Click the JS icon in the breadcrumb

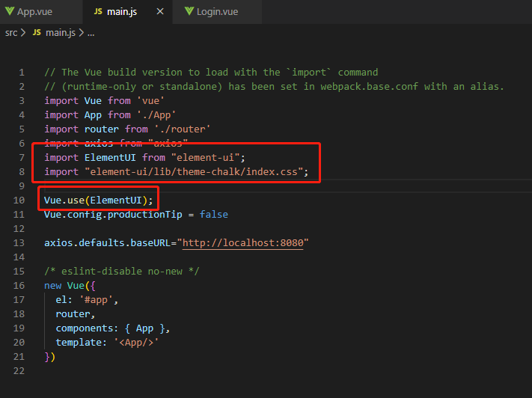point(37,33)
